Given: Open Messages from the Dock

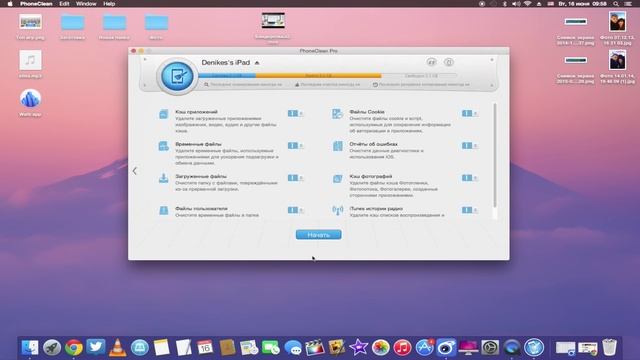Looking at the screenshot, I should click(293, 348).
